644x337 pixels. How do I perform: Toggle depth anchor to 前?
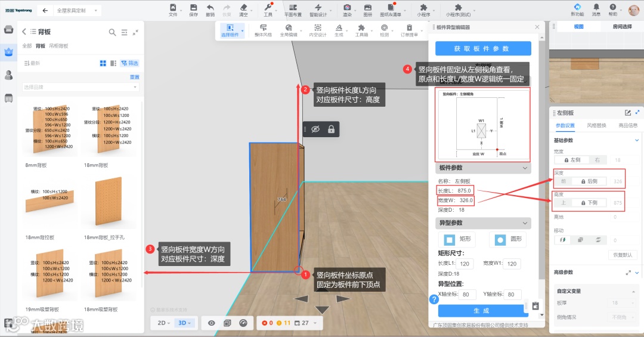(563, 181)
